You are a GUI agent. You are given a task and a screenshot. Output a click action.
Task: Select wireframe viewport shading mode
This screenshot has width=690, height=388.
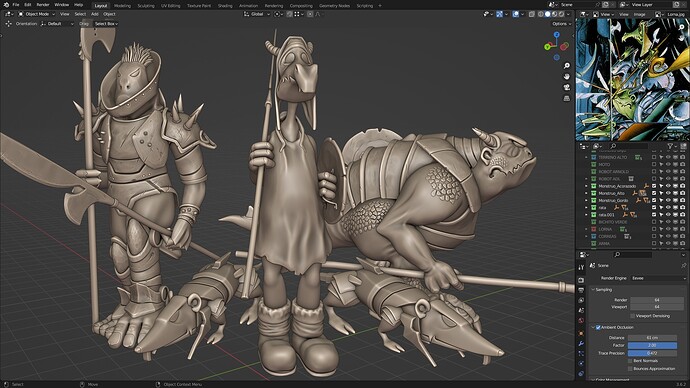point(541,14)
